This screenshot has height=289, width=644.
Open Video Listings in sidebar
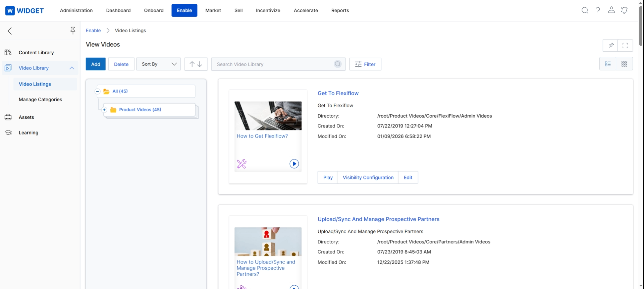click(x=45, y=84)
